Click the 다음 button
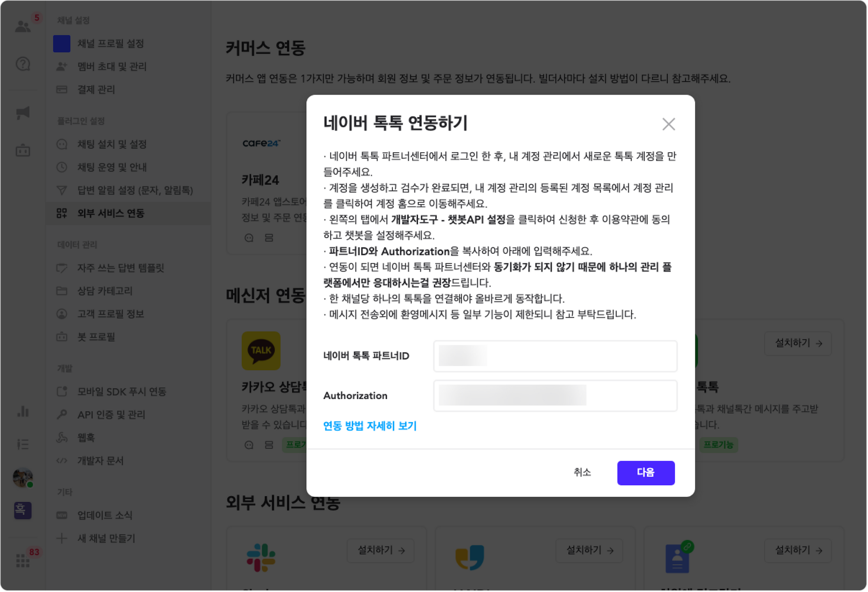Viewport: 868px width, 592px height. coord(645,472)
